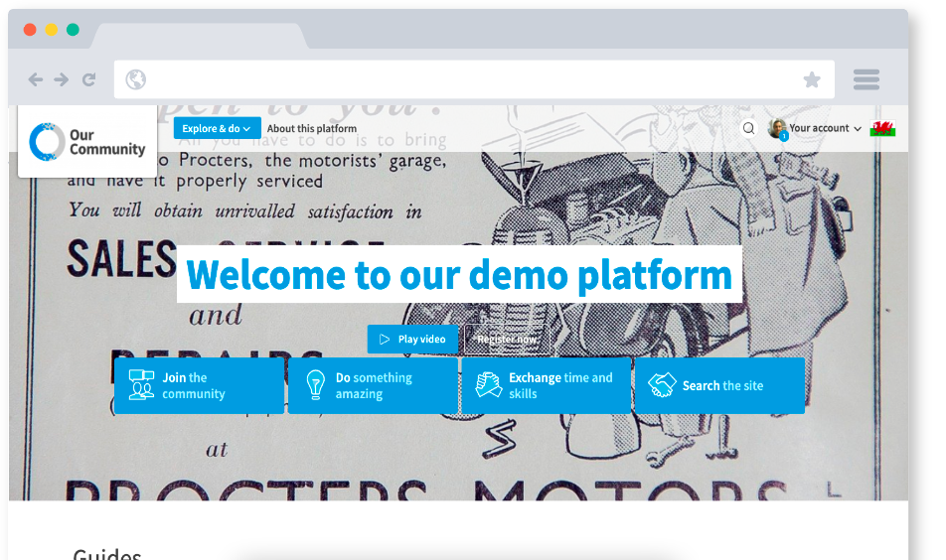Click the user avatar picture

point(777,128)
